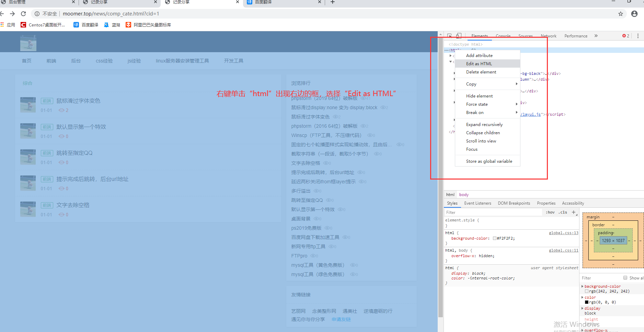Open the Properties sidebar tab
The image size is (644, 332).
point(546,203)
